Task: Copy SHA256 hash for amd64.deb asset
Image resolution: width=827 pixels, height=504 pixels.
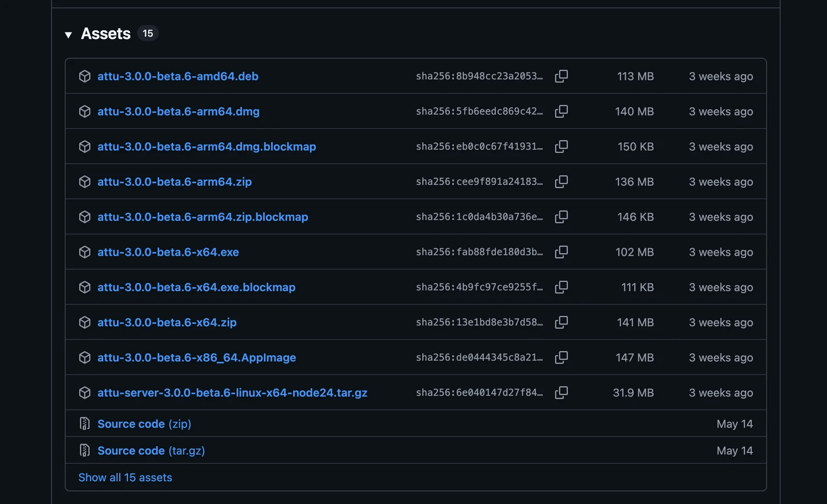Action: [x=561, y=76]
